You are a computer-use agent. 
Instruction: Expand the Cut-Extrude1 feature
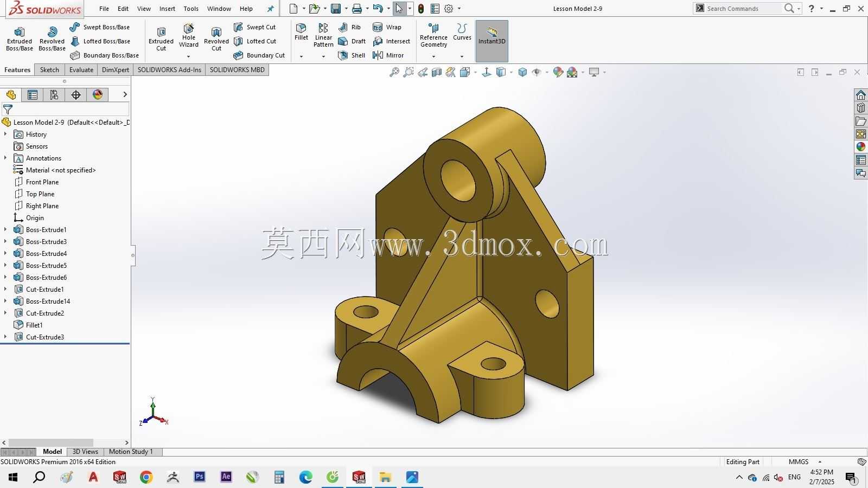5,289
